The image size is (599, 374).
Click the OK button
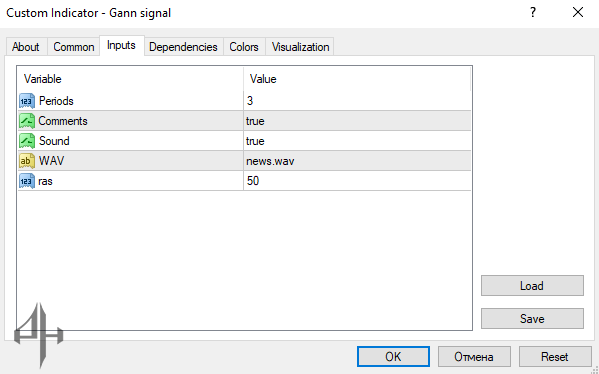pyautogui.click(x=393, y=356)
